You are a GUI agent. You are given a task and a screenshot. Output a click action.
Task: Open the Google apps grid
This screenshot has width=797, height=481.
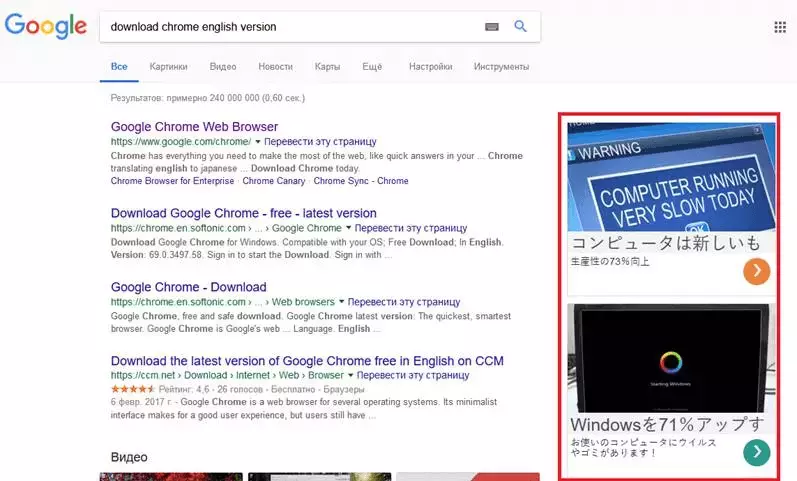[780, 27]
